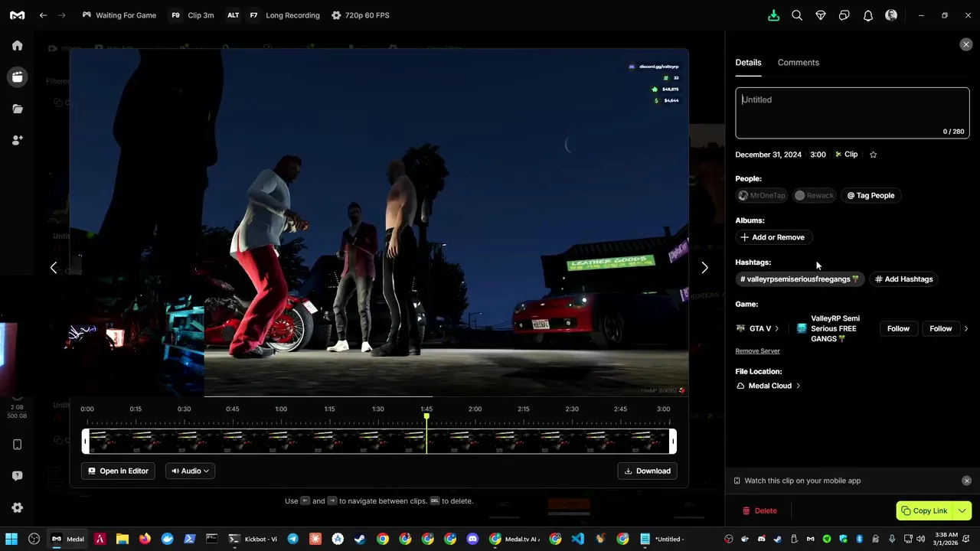The image size is (980, 551).
Task: Open the Medal premium diamond icon
Action: coord(821,15)
